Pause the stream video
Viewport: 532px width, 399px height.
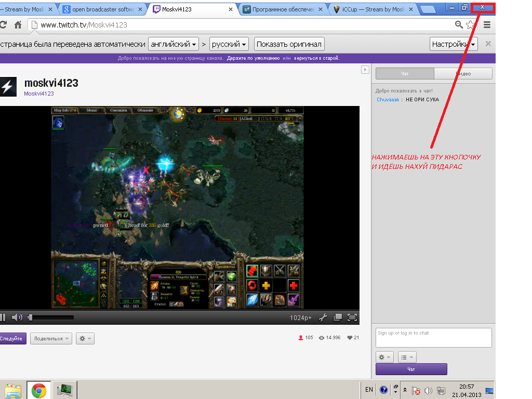tap(3, 317)
